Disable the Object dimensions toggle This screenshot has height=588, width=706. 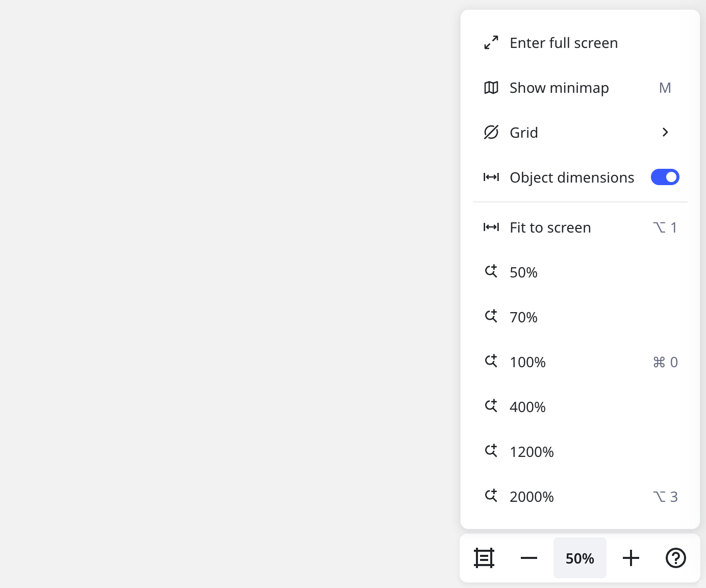(665, 177)
